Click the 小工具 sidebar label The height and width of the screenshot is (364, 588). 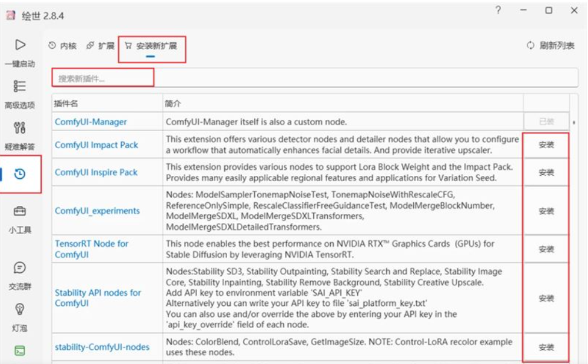[x=19, y=230]
